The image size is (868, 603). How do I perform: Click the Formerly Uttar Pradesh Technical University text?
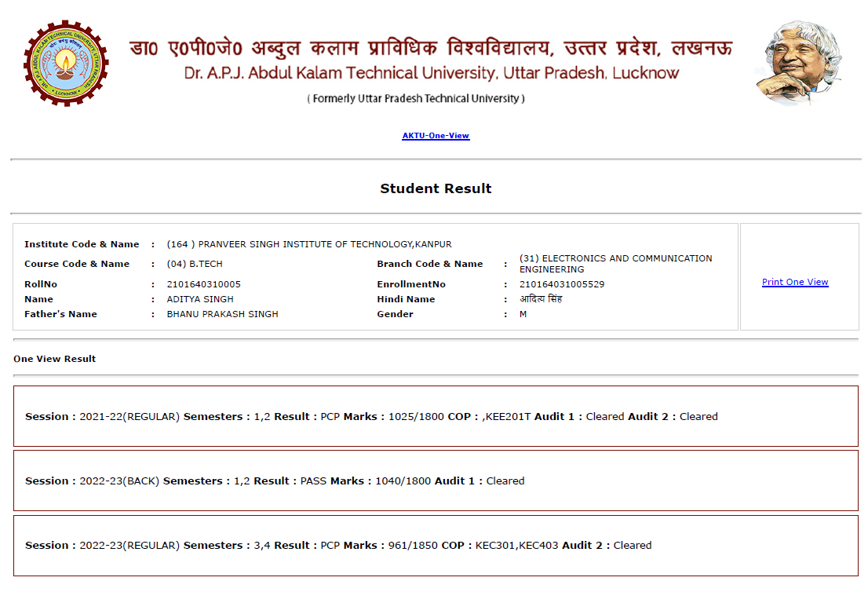point(416,99)
